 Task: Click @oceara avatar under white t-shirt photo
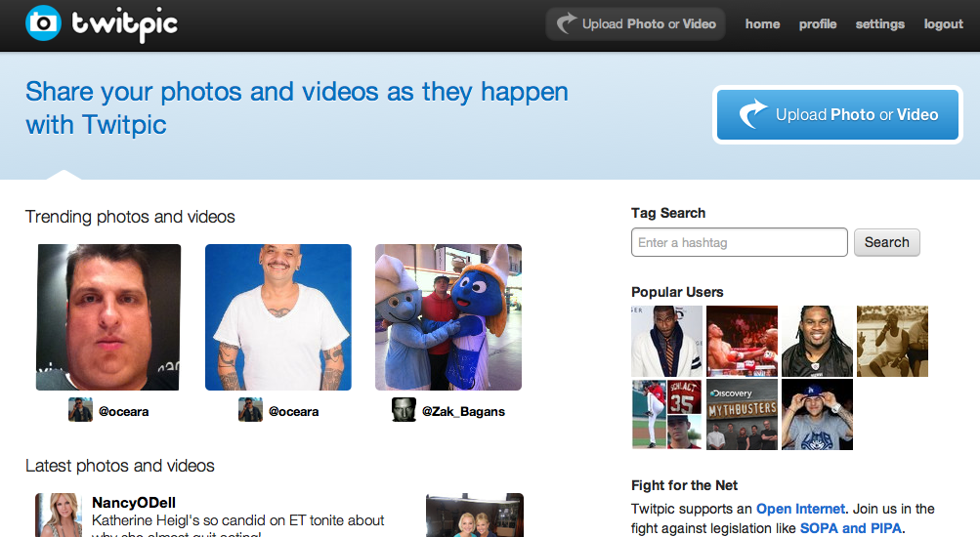pyautogui.click(x=251, y=410)
